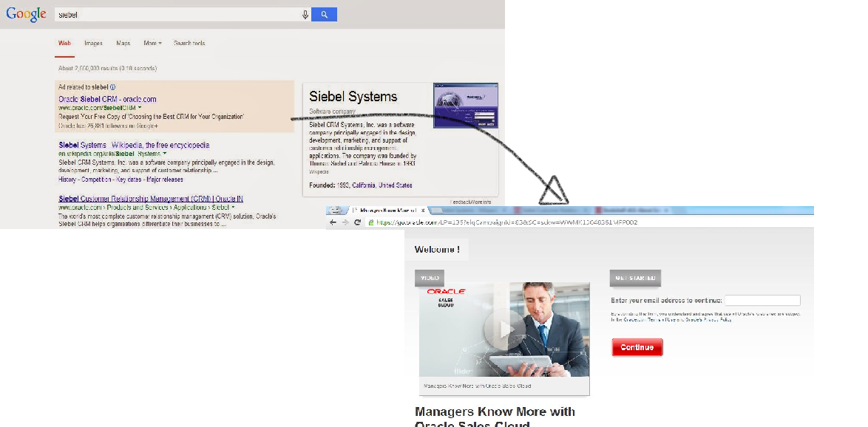Open the Wikipedia source link in knowledge panel
This screenshot has height=427, width=868.
point(319,172)
